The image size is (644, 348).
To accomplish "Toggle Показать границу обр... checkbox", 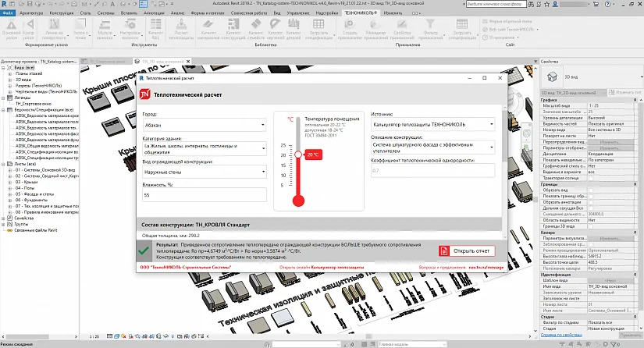I will pyautogui.click(x=591, y=196).
